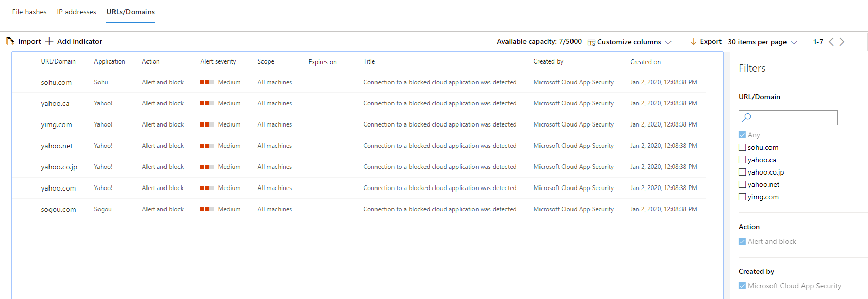The height and width of the screenshot is (299, 868).
Task: Click the Import file icon
Action: point(10,41)
